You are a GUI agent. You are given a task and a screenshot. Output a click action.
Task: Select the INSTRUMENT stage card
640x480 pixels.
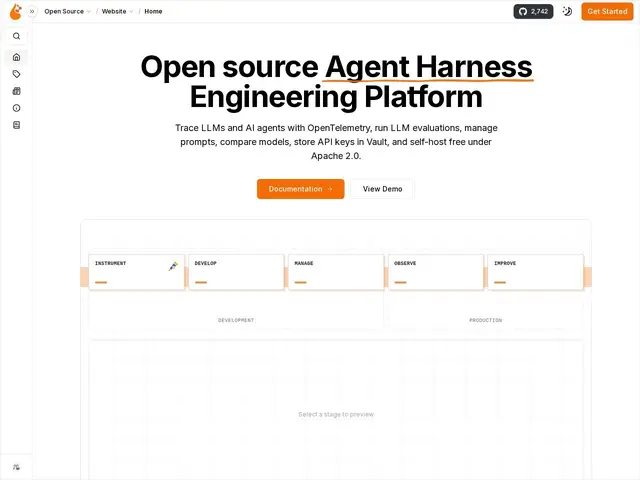136,272
